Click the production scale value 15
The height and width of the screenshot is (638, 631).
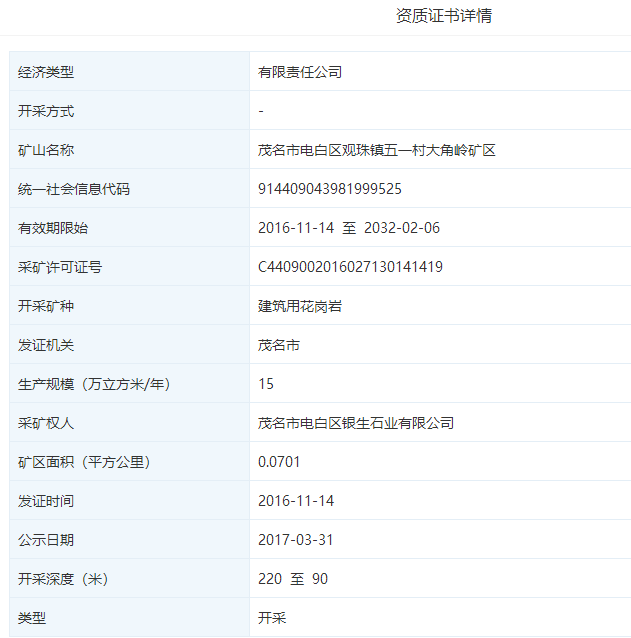tap(266, 384)
